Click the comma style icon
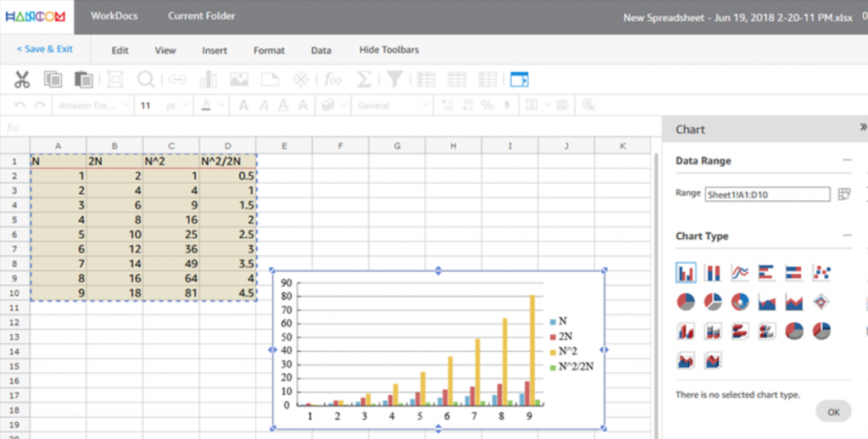Viewport: 868px width, 439px height. coord(507,105)
